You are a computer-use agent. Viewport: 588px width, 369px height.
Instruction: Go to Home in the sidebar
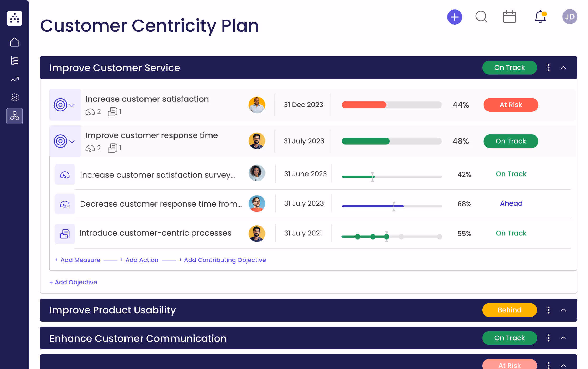(15, 42)
